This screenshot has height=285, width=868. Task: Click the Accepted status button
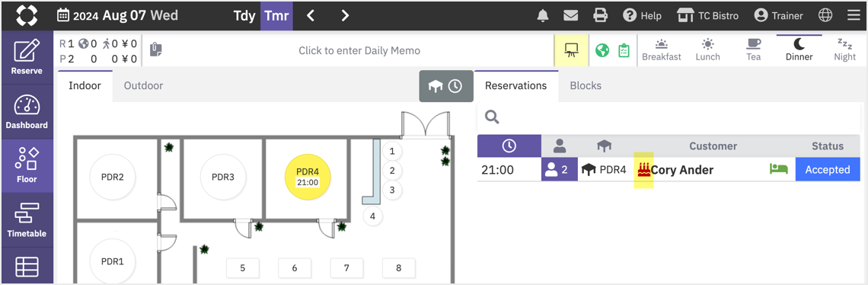[828, 170]
